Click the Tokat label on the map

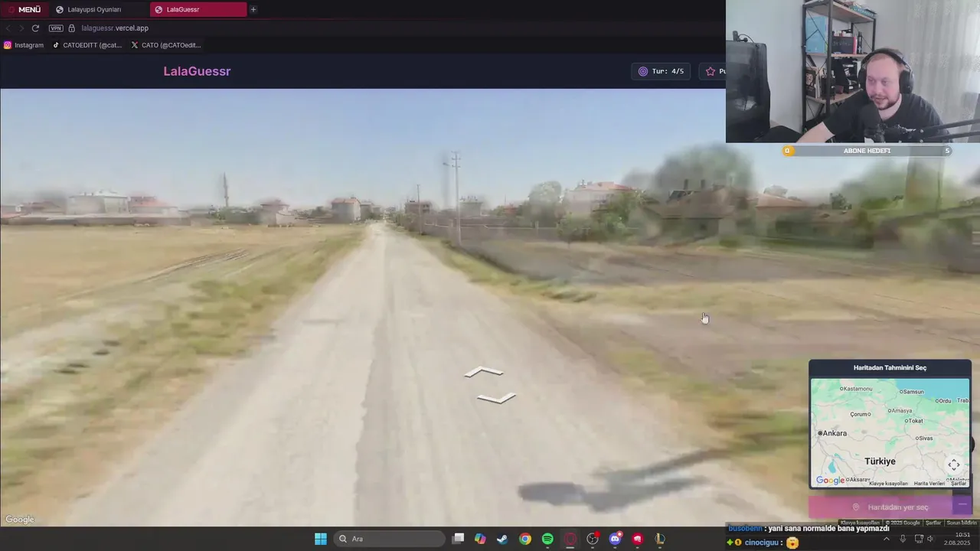tap(913, 421)
